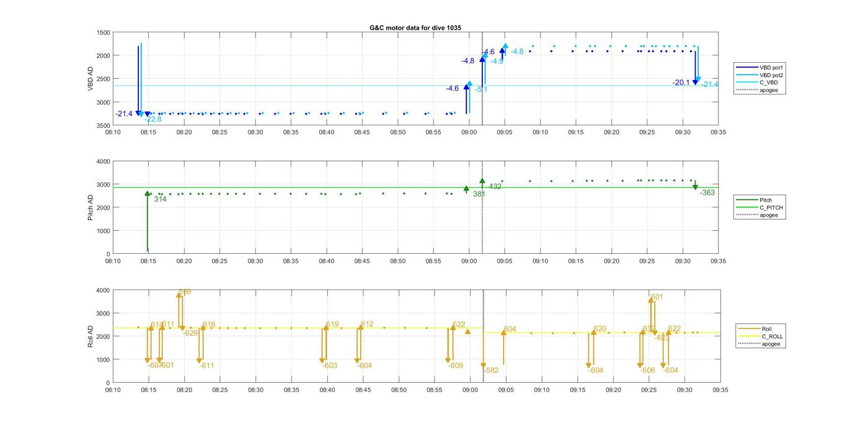Click the "-22.8" VBD data label
Screen dimensions: 868x430
pos(153,119)
